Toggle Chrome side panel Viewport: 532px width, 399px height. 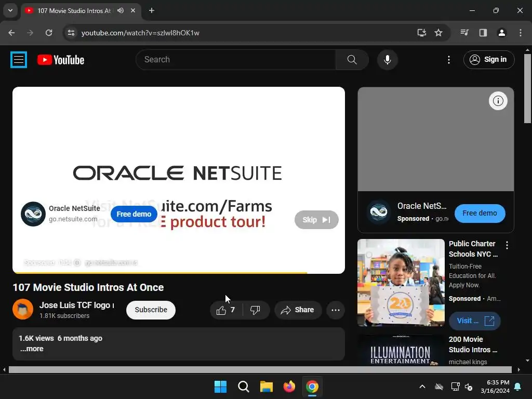[483, 33]
